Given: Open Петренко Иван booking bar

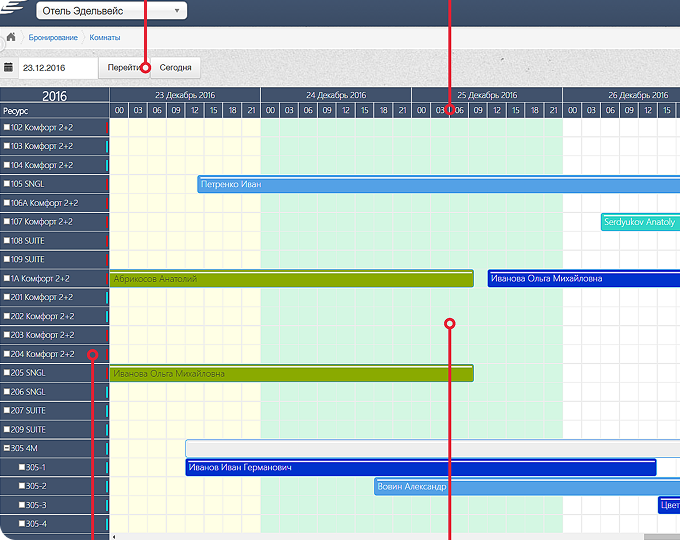Looking at the screenshot, I should coord(438,184).
